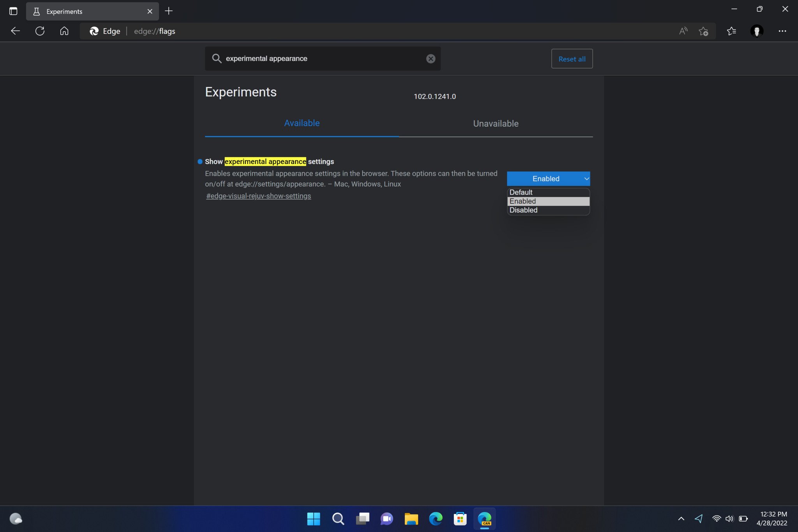Open the home page

tap(64, 31)
